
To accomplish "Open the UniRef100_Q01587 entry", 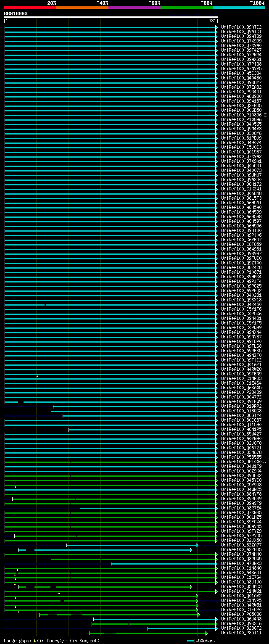I will tap(241, 152).
